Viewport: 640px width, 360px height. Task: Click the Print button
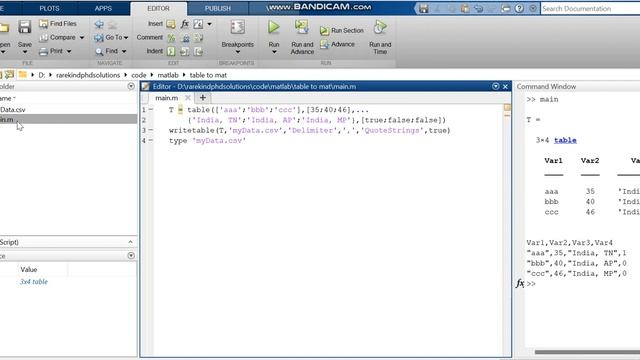click(51, 51)
